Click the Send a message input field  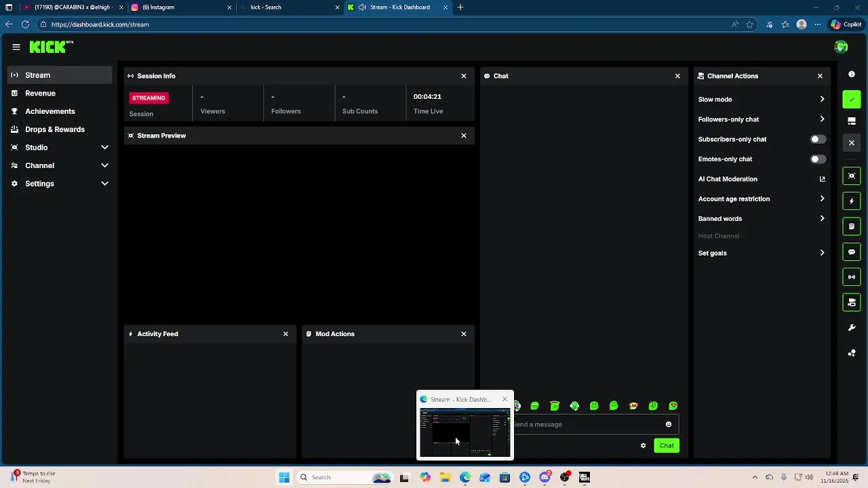pyautogui.click(x=587, y=424)
